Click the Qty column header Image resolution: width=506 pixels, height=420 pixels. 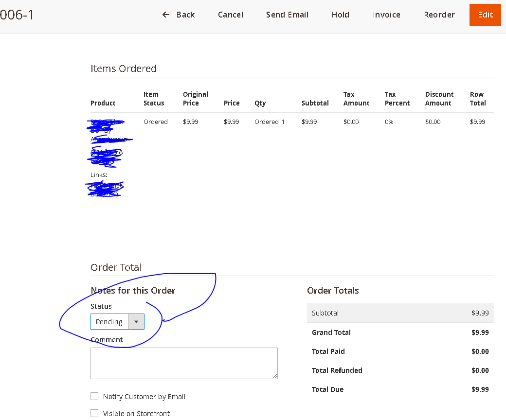260,103
